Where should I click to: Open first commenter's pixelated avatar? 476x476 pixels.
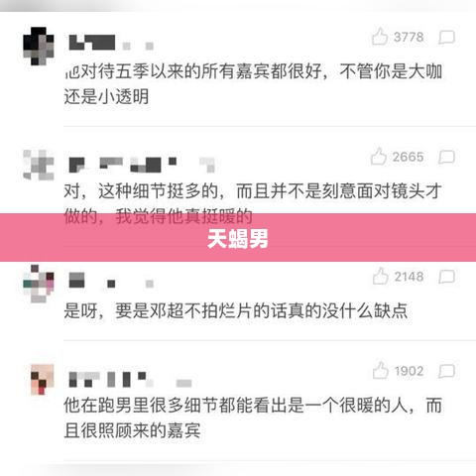click(x=39, y=46)
